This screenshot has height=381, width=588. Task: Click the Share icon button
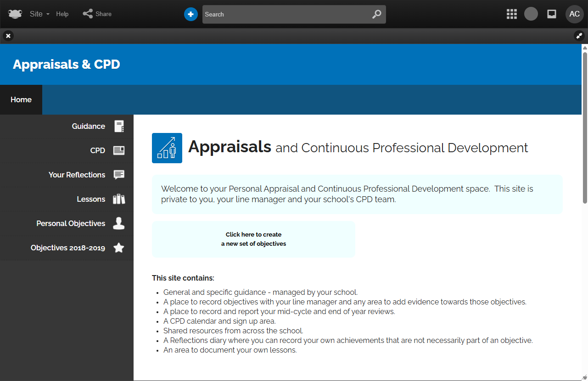(x=97, y=14)
